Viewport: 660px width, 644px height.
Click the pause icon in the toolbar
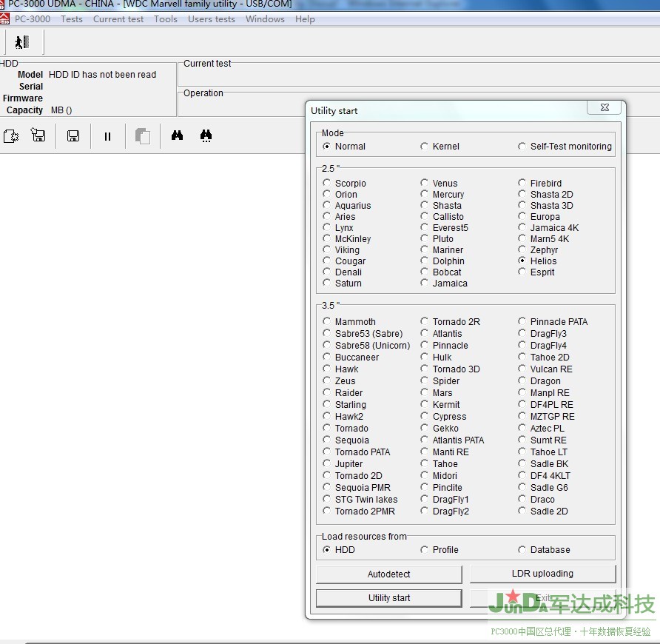[108, 136]
